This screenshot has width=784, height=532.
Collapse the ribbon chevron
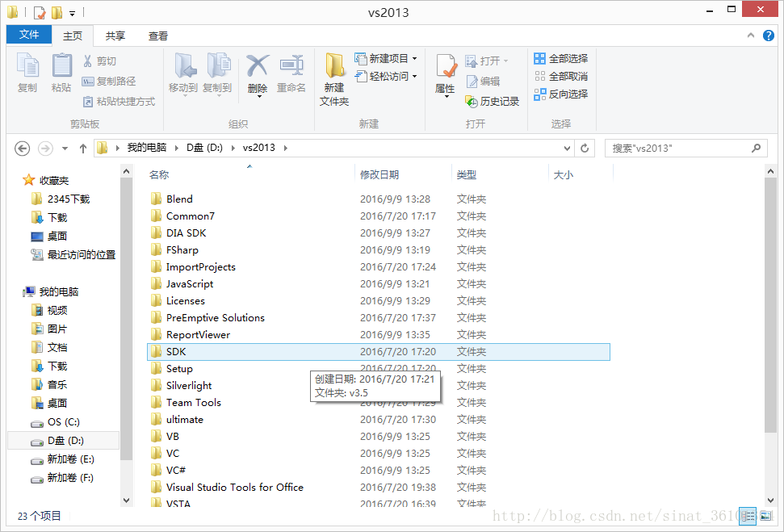751,36
